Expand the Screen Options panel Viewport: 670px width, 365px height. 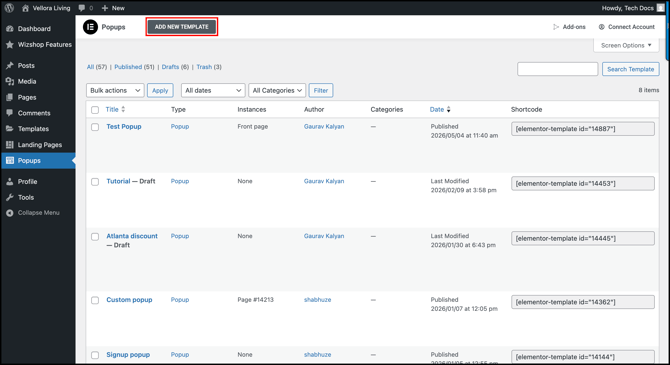[x=626, y=45]
